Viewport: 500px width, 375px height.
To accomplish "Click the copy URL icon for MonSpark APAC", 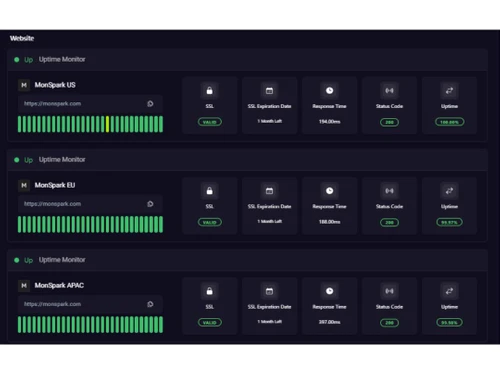I will 150,304.
